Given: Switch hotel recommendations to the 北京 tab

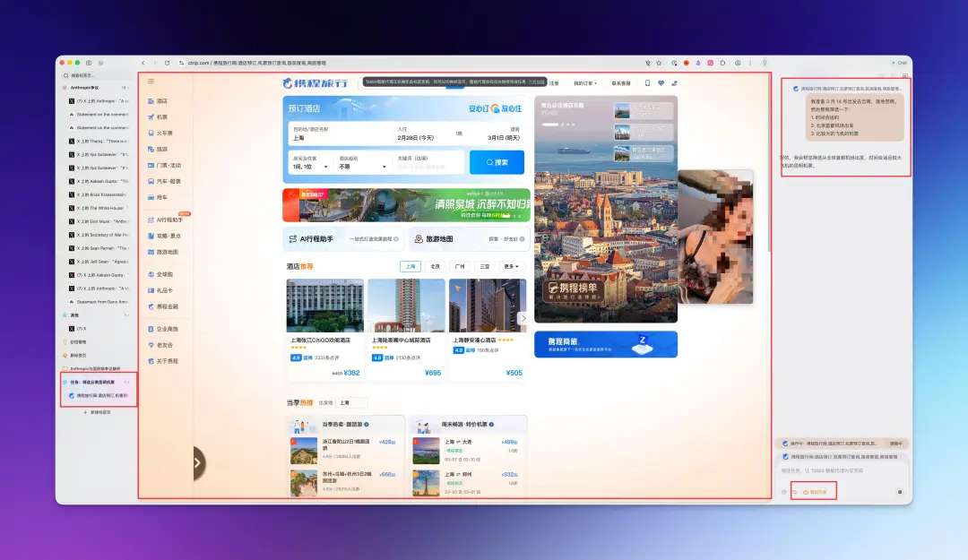Looking at the screenshot, I should click(435, 266).
